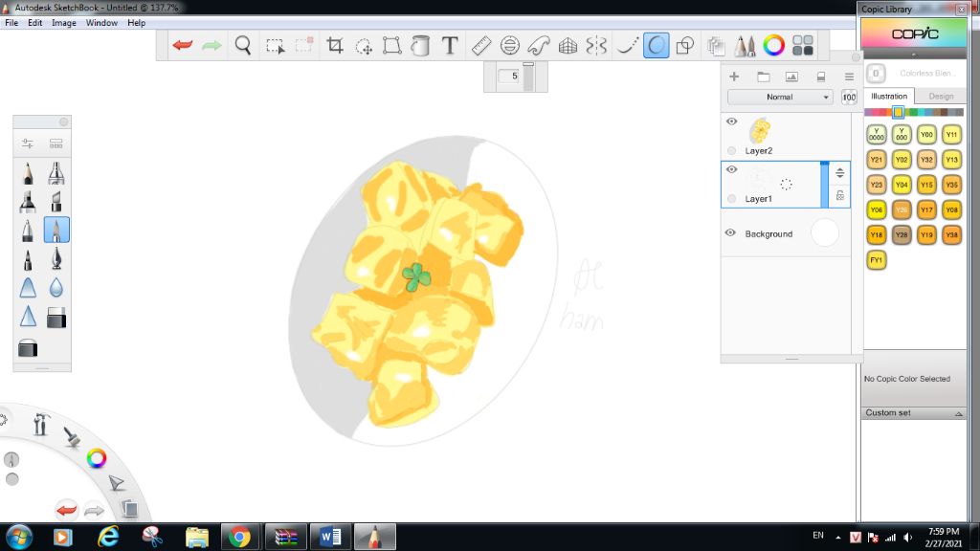Pick the Y17 Copic swatch
This screenshot has width=980, height=551.
[926, 209]
